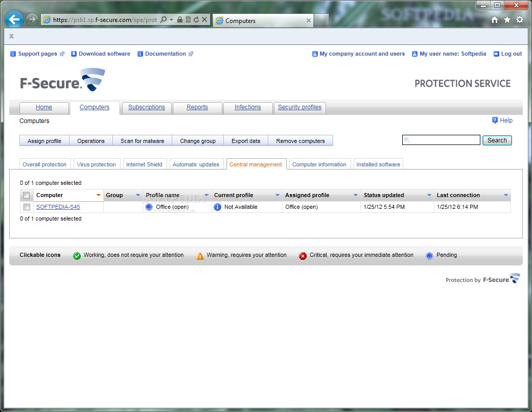View the Computer information sub-tab
Viewport: 532px width, 412px height.
coord(319,164)
